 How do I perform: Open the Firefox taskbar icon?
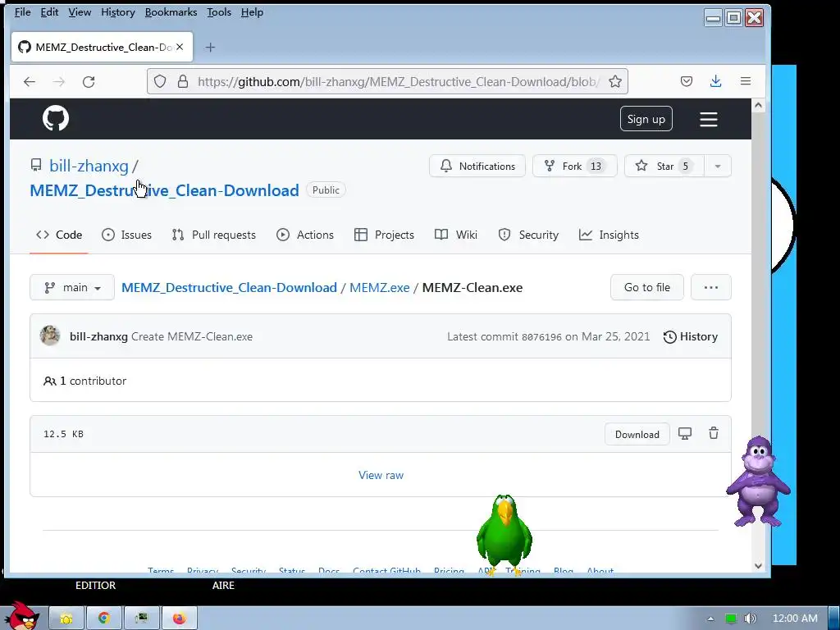coord(179,619)
